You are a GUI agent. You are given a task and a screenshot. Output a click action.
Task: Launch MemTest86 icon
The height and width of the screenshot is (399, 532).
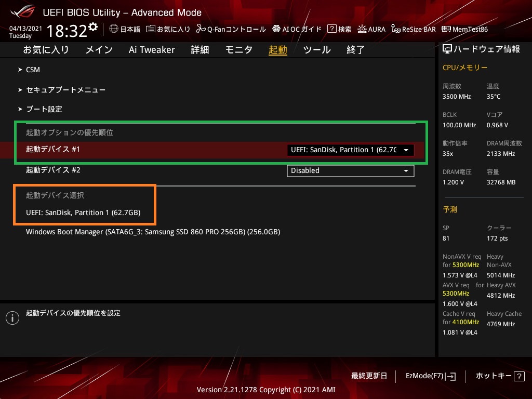click(x=446, y=29)
